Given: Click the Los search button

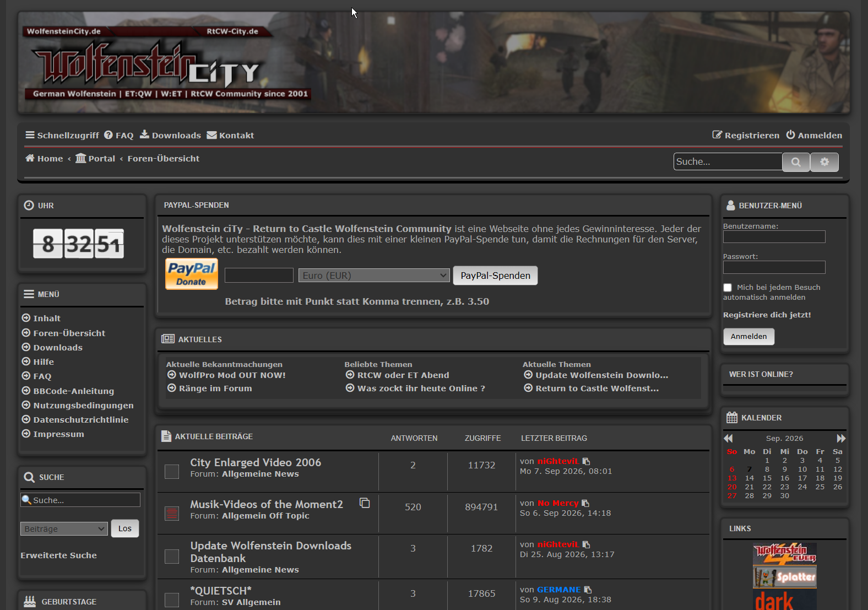Looking at the screenshot, I should (x=125, y=528).
